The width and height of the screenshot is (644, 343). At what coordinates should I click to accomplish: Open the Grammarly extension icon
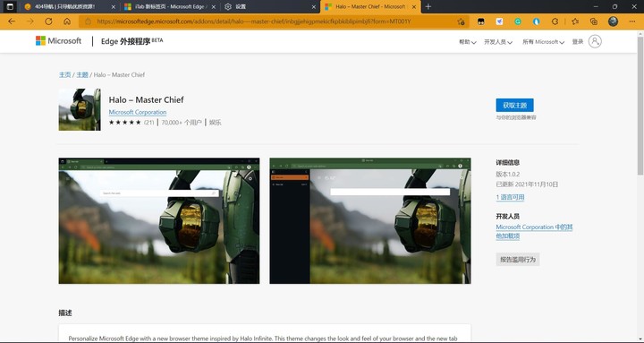click(x=518, y=21)
